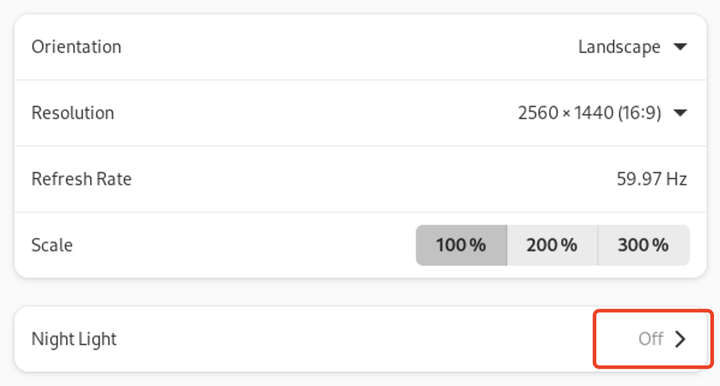Click the 59.97 Hz refresh rate value
The width and height of the screenshot is (720, 386).
(x=652, y=179)
